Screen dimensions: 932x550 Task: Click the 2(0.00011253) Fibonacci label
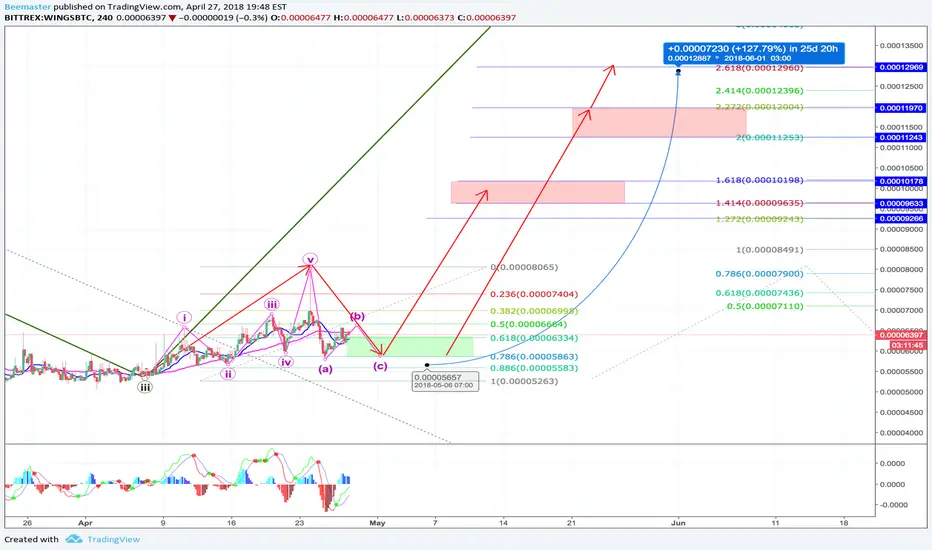(x=770, y=137)
